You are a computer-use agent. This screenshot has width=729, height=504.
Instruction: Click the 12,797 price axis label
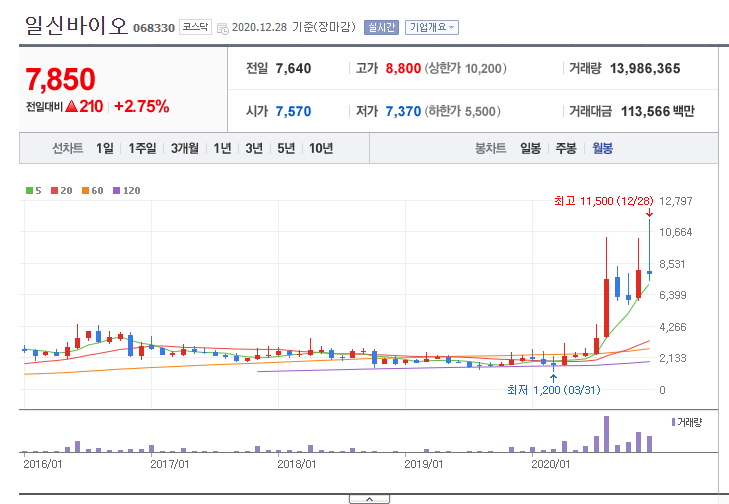coord(676,201)
